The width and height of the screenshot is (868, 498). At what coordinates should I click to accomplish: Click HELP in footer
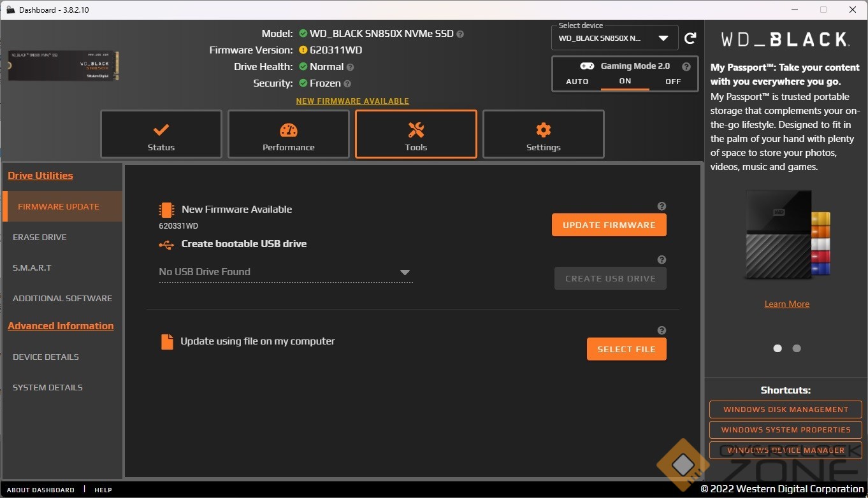[x=103, y=490]
